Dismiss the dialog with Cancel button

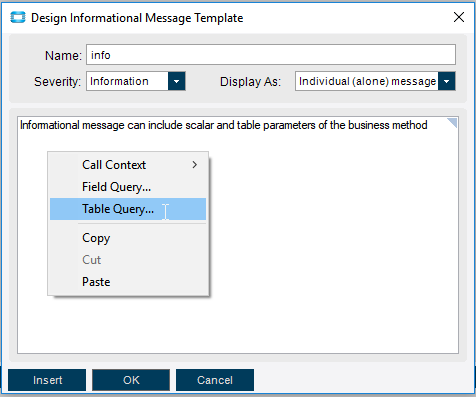click(215, 380)
